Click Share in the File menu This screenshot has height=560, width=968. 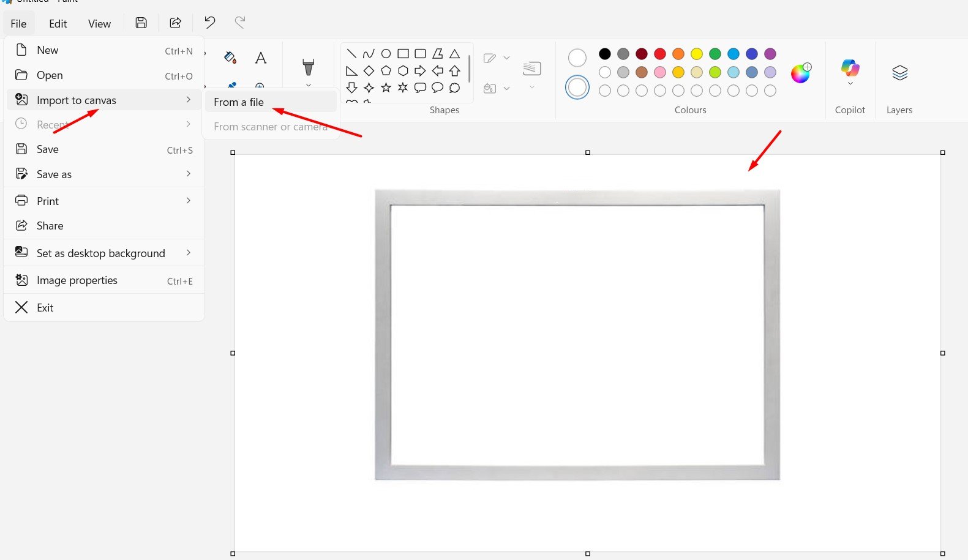104,226
